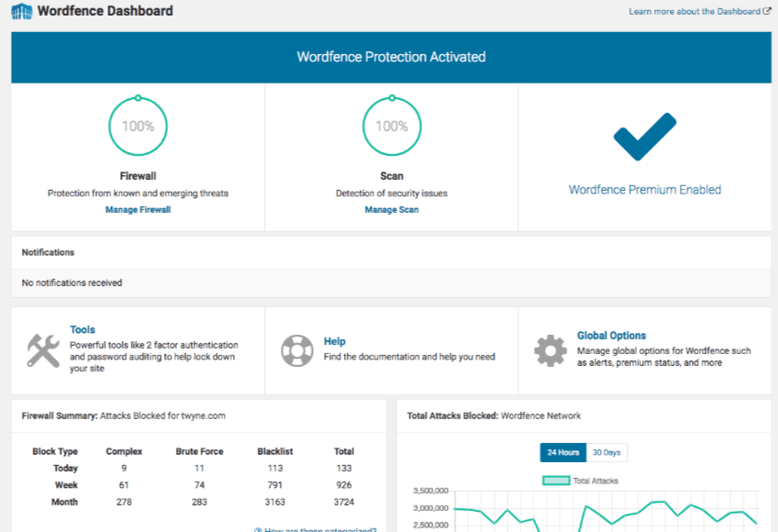Open Learn more about the Dashboard link
This screenshot has width=778, height=532.
tap(695, 11)
